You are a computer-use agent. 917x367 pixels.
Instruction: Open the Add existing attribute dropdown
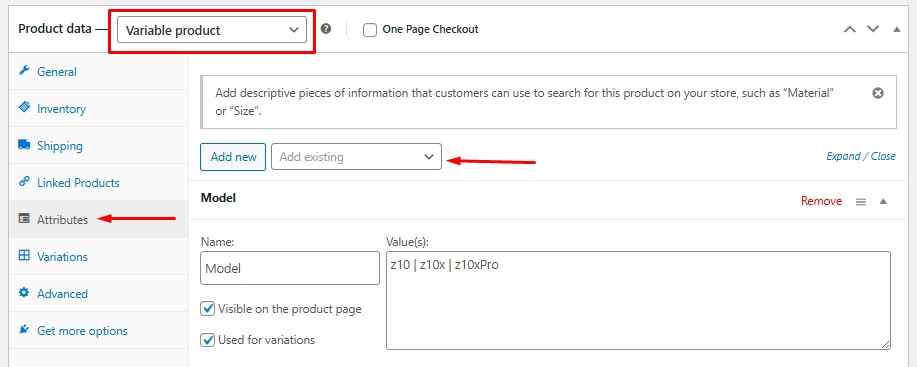pos(356,157)
